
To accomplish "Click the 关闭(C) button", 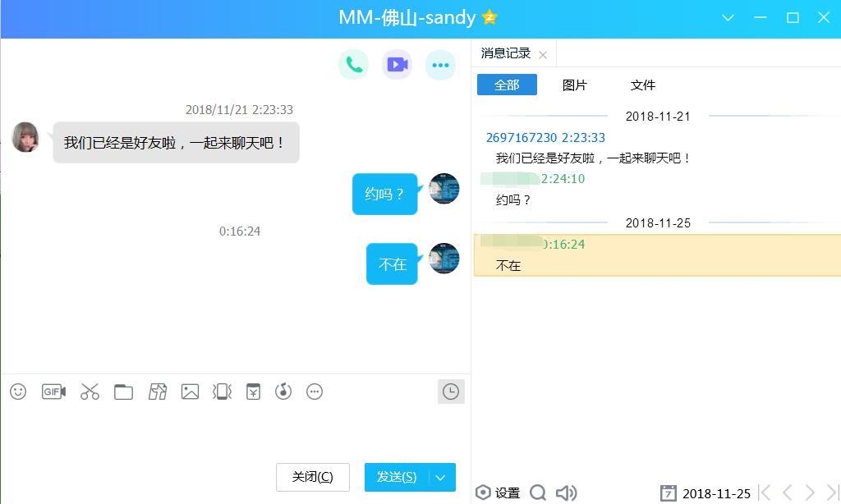I will pos(313,477).
